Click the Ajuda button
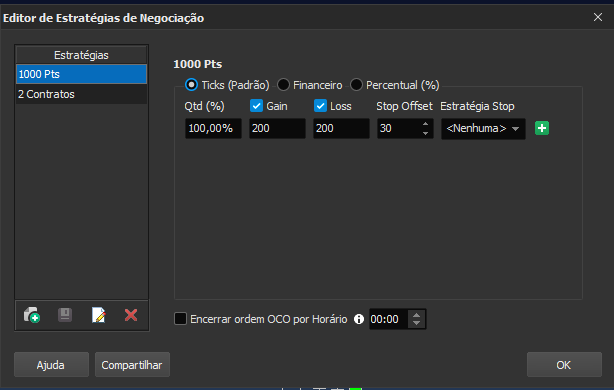Viewport: 614px width, 390px height. 51,365
